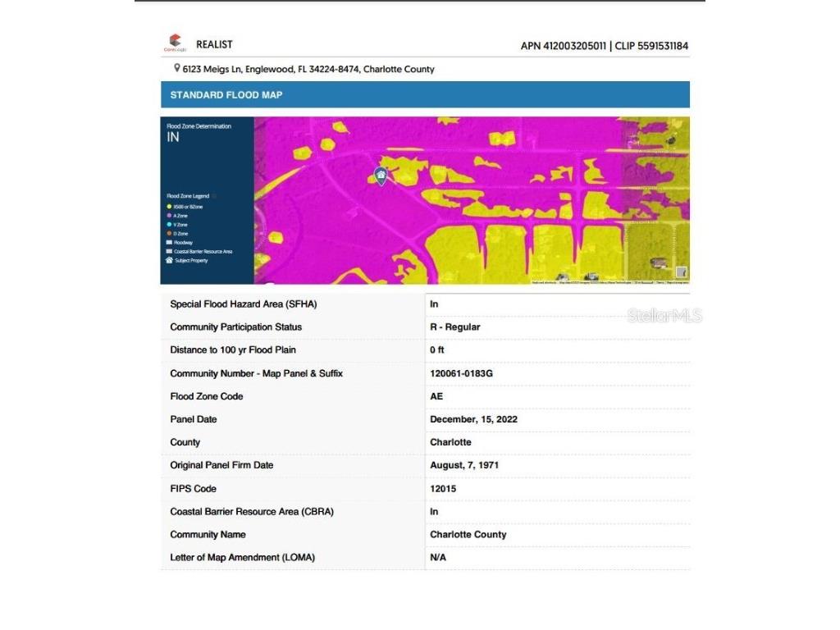The width and height of the screenshot is (840, 630).
Task: Click the subject property house marker on map
Action: 381,175
